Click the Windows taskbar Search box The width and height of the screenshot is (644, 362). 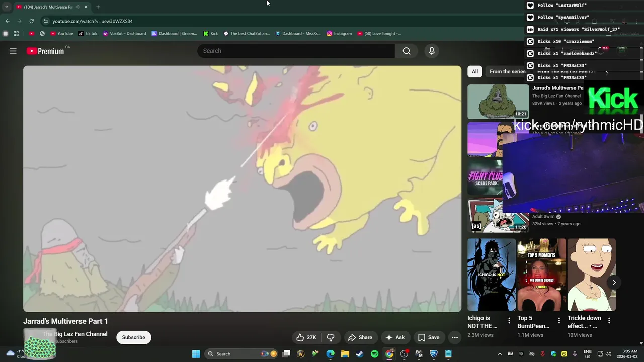pos(242,354)
